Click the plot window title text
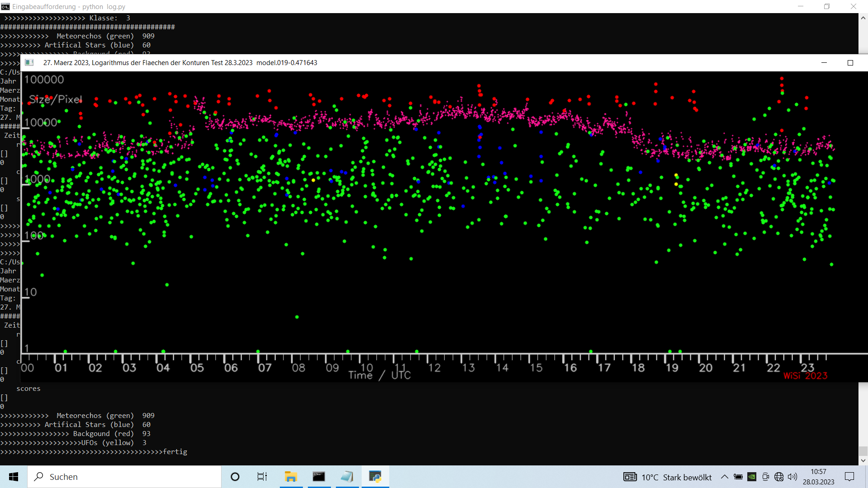The image size is (868, 488). [x=180, y=63]
